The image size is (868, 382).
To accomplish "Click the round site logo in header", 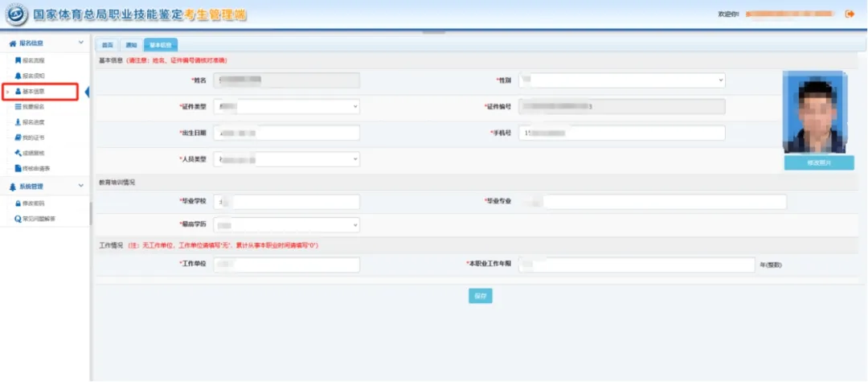I will (16, 15).
